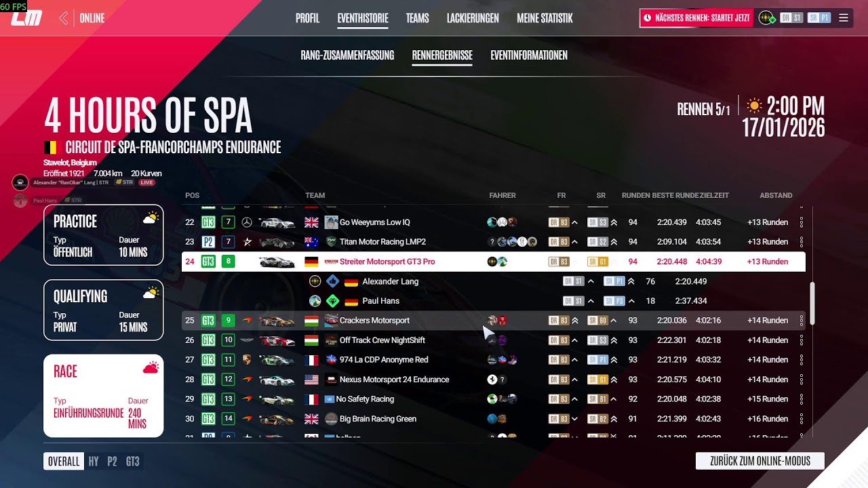The width and height of the screenshot is (868, 488).
Task: Expand the Titan Motor Racing LMP2 row
Action: [493, 242]
